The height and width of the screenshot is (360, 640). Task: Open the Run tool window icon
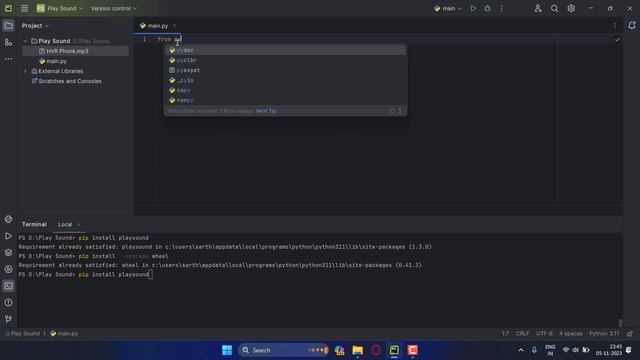(8, 236)
